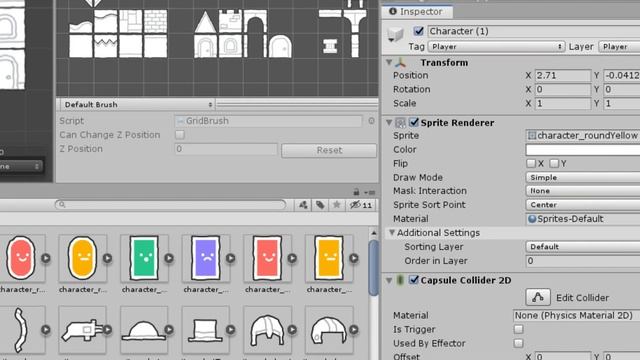Select the green square character sprite

point(144,258)
